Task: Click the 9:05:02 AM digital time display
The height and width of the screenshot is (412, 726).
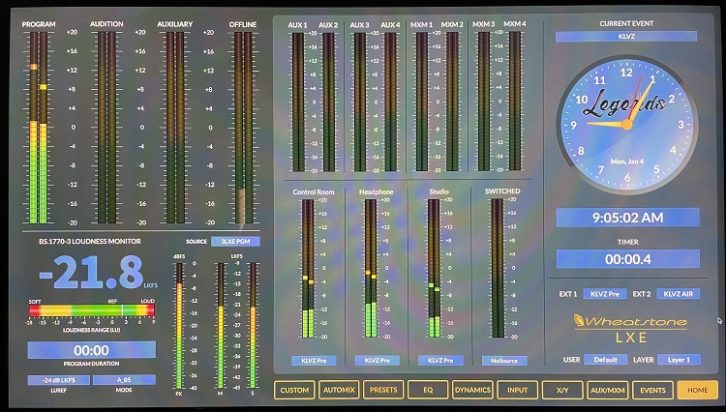Action: pos(628,218)
